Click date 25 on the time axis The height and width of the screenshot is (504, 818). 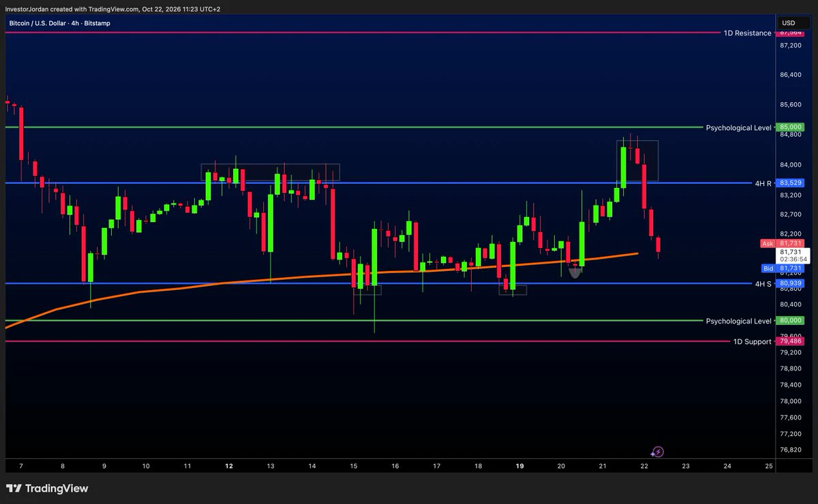pyautogui.click(x=769, y=467)
